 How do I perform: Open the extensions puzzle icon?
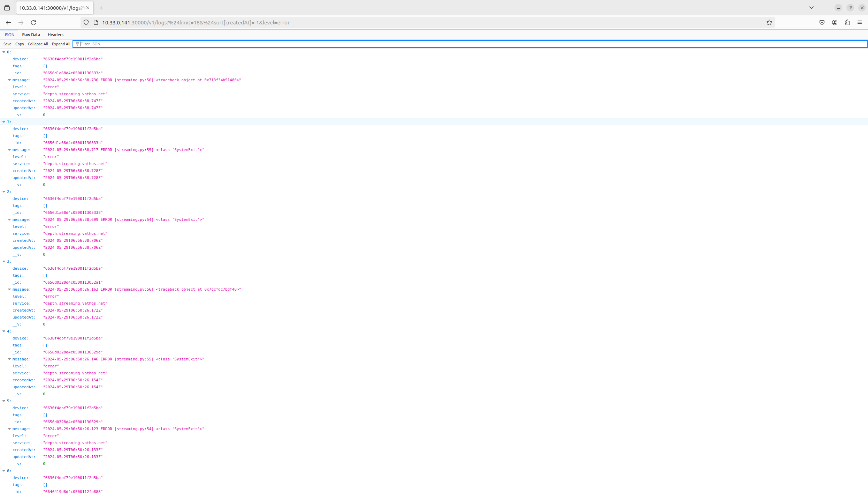847,23
